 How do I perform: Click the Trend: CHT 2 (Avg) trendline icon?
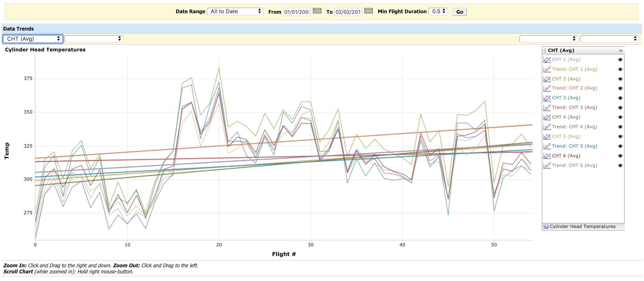[x=547, y=88]
